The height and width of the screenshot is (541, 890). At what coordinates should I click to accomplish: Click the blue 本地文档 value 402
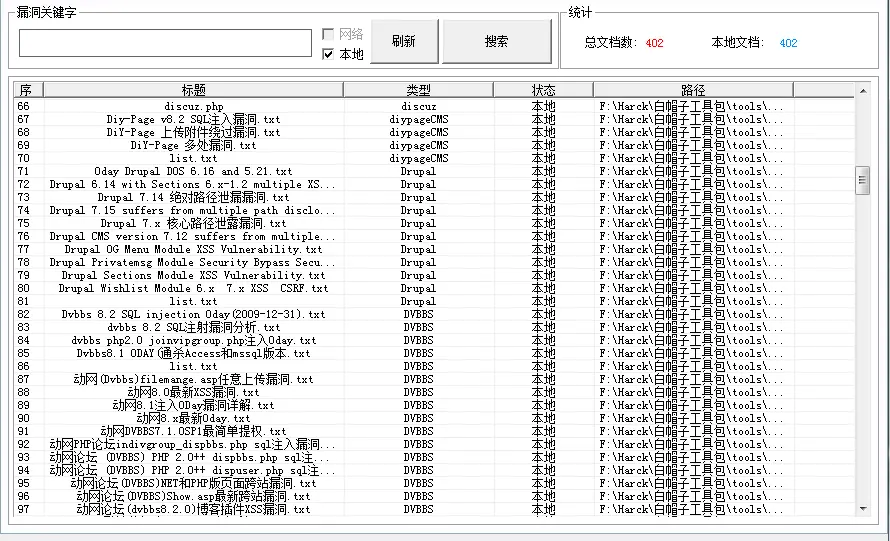788,43
